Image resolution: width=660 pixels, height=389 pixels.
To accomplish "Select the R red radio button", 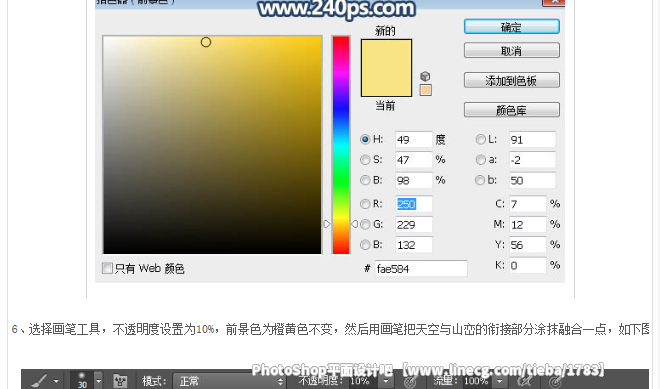I will (x=365, y=204).
